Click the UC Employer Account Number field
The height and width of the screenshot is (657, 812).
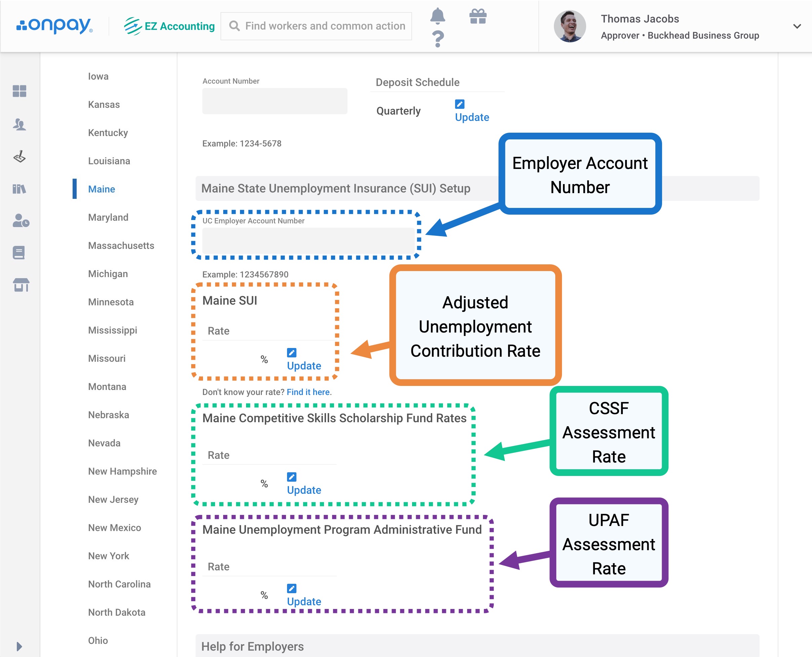308,241
